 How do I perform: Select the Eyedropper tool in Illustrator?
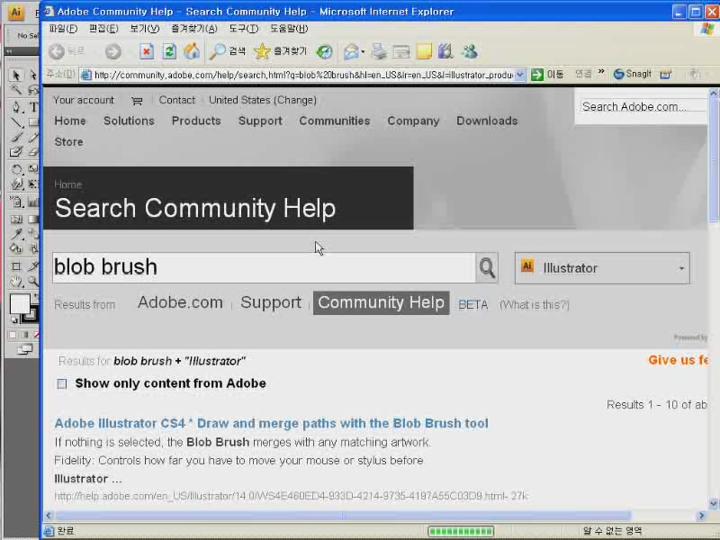pyautogui.click(x=16, y=234)
